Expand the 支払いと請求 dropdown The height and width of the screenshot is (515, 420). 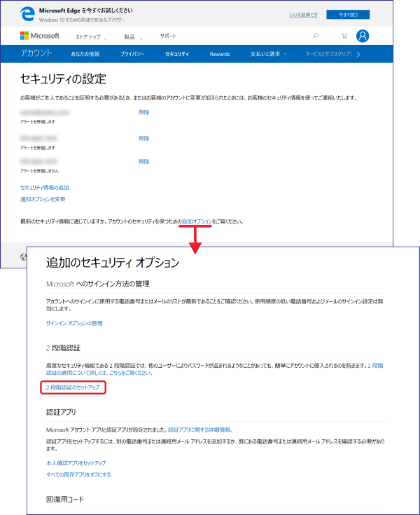(x=268, y=54)
